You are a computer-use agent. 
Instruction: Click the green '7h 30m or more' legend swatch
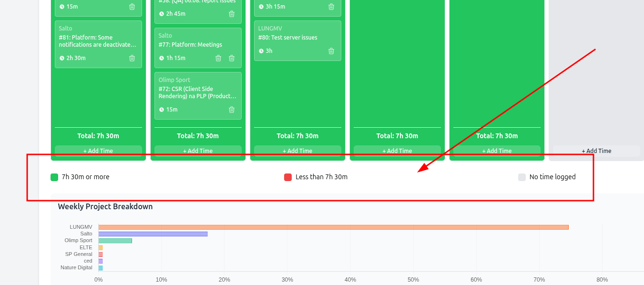point(54,177)
